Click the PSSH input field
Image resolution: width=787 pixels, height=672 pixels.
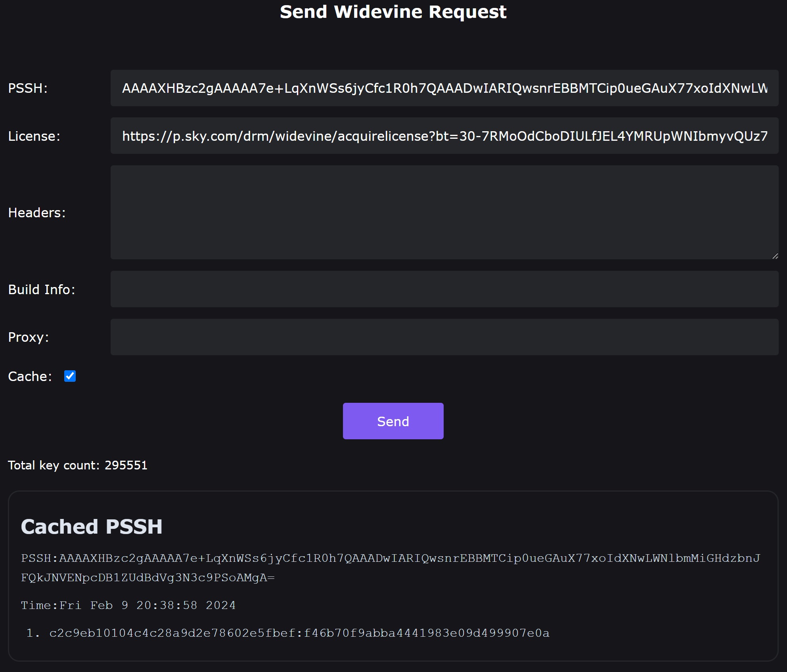coord(444,88)
